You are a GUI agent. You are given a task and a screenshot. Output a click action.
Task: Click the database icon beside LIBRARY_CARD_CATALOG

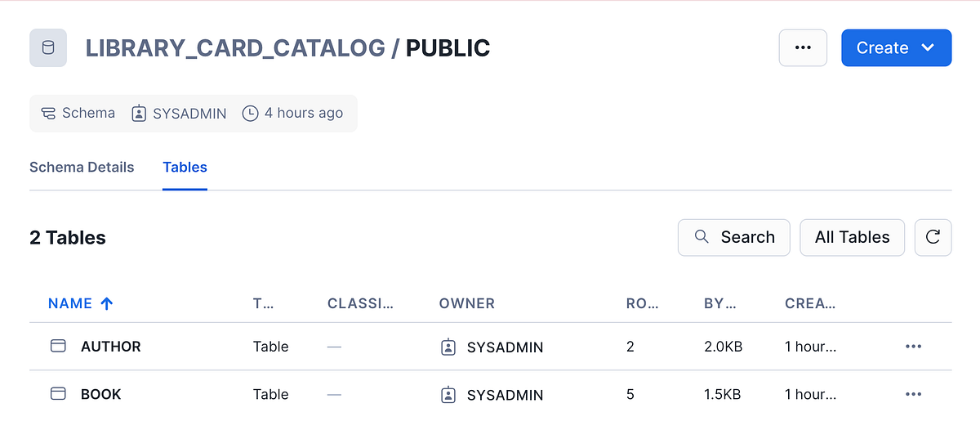click(x=48, y=48)
